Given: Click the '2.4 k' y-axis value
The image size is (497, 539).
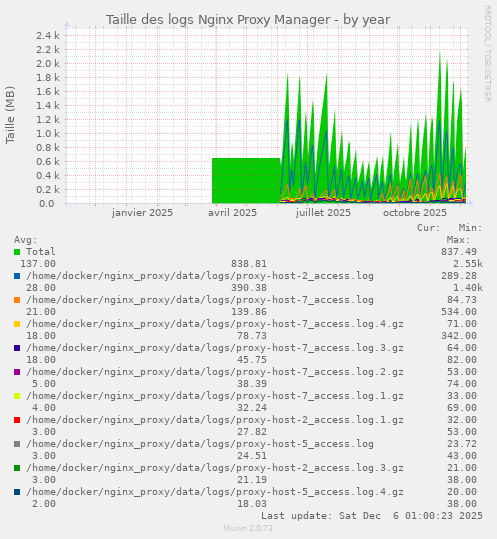Looking at the screenshot, I should [48, 35].
